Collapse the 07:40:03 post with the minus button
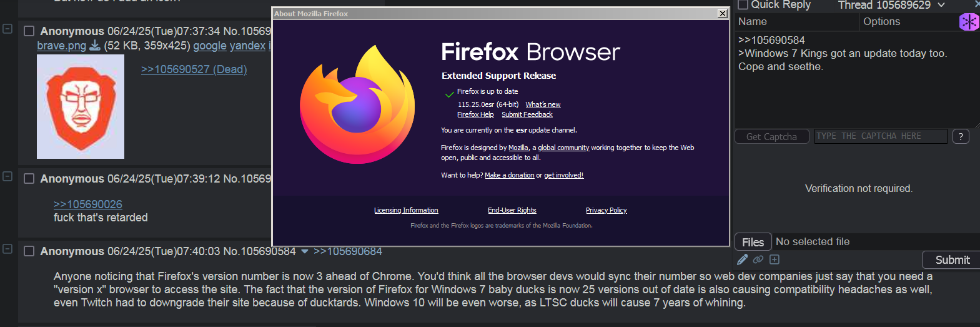The width and height of the screenshot is (980, 327). pos(7,249)
